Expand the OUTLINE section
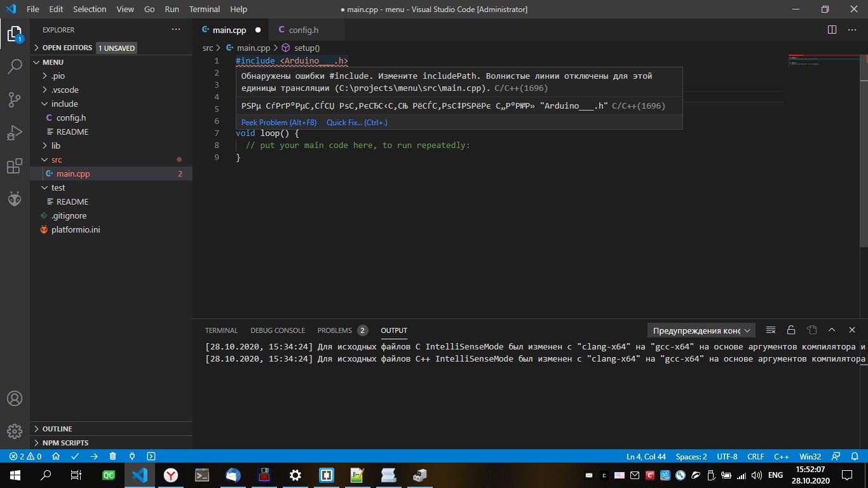 pos(111,429)
